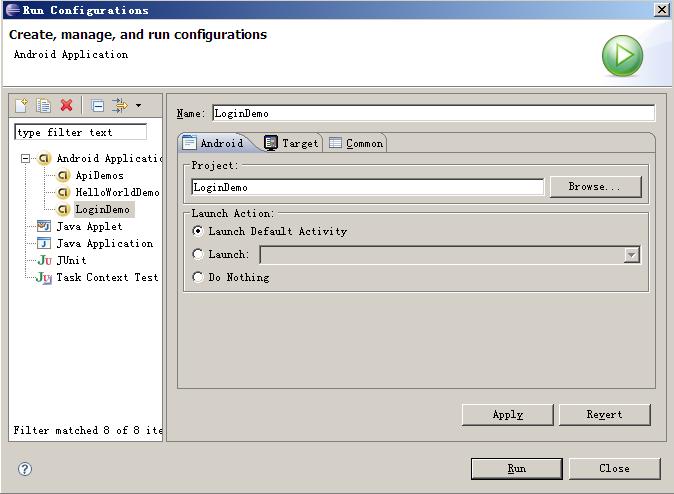Click the HelloWorldDemo configuration icon
This screenshot has width=674, height=494.
pos(63,192)
